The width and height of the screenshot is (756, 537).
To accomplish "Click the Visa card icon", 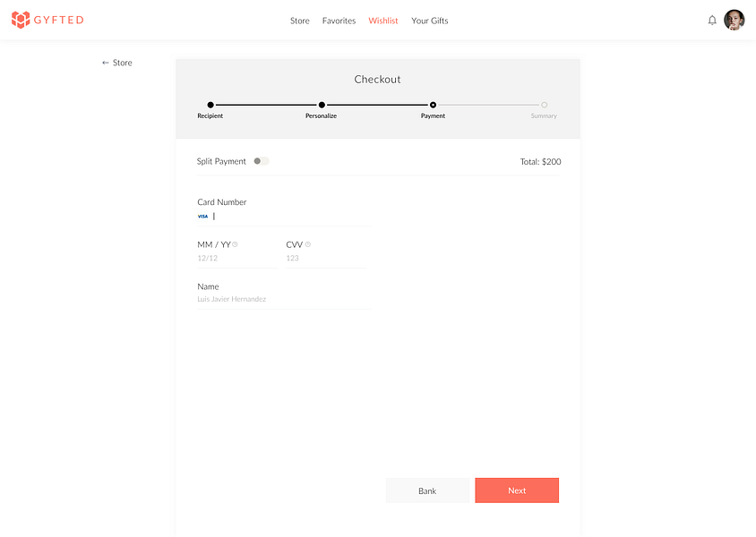I will point(203,217).
